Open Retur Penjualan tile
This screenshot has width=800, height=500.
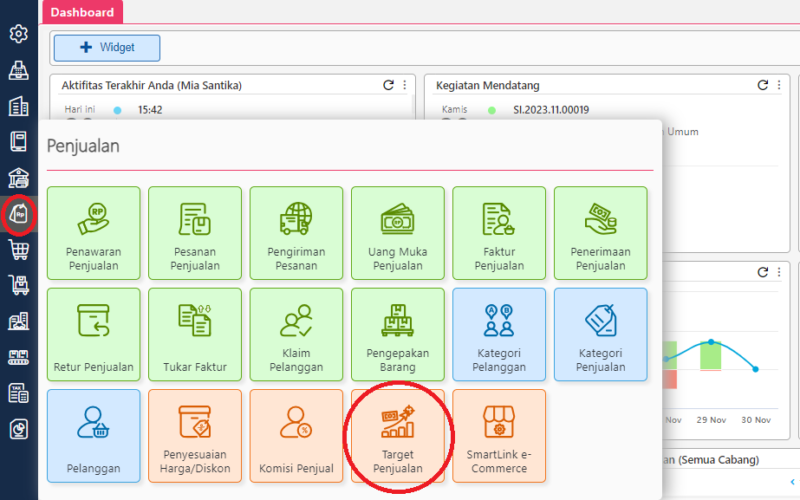(x=93, y=335)
